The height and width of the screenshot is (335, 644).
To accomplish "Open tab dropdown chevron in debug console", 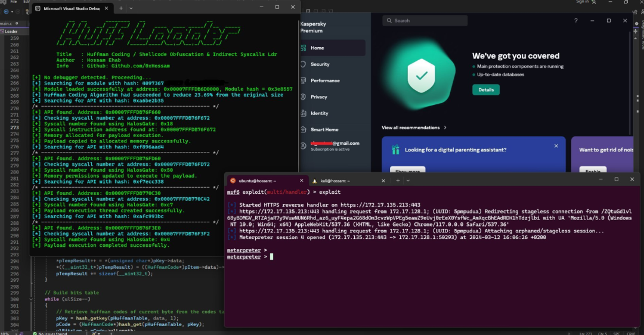I will pyautogui.click(x=131, y=8).
